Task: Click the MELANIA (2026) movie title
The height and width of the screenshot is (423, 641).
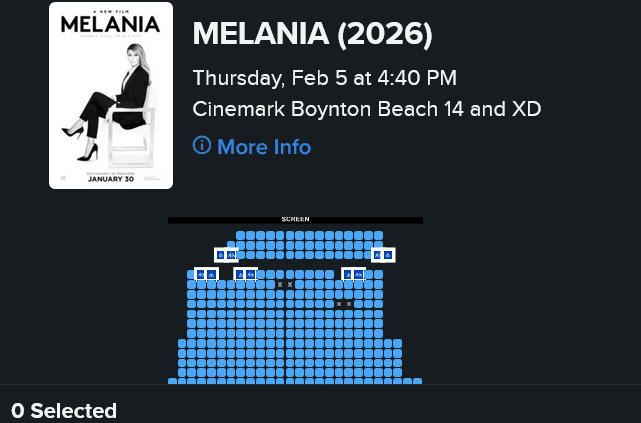Action: (x=312, y=35)
